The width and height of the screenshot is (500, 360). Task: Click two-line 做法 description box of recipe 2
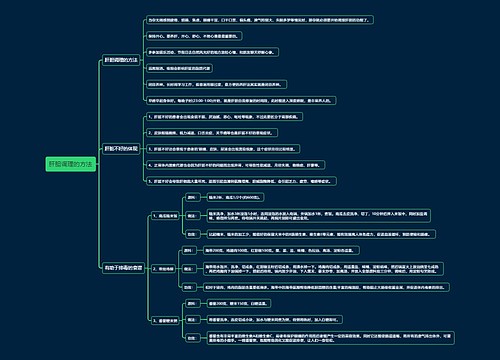(323, 269)
